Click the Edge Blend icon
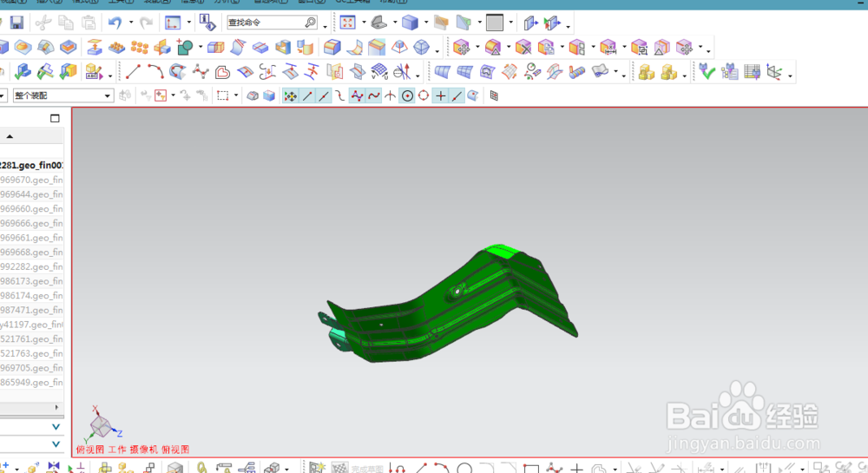The image size is (868, 473). [x=332, y=48]
